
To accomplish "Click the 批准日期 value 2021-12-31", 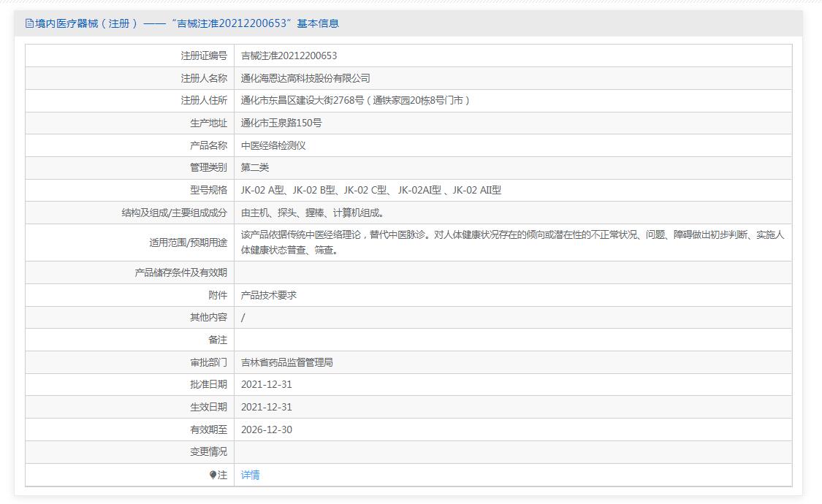I will pos(266,384).
